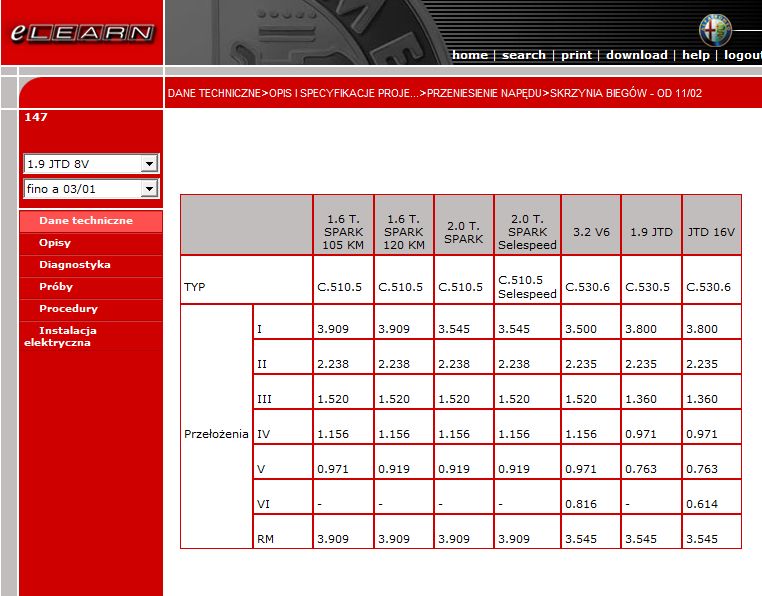Select Opisy menu item

point(91,243)
